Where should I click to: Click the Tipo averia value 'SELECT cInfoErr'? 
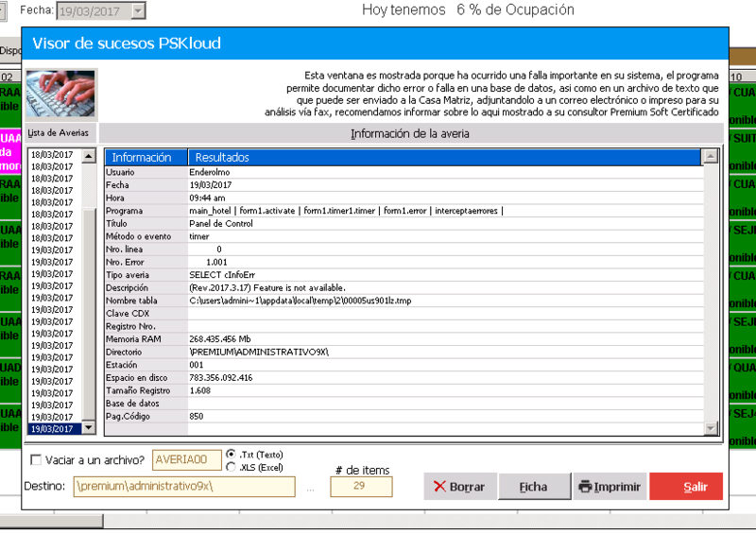point(222,275)
